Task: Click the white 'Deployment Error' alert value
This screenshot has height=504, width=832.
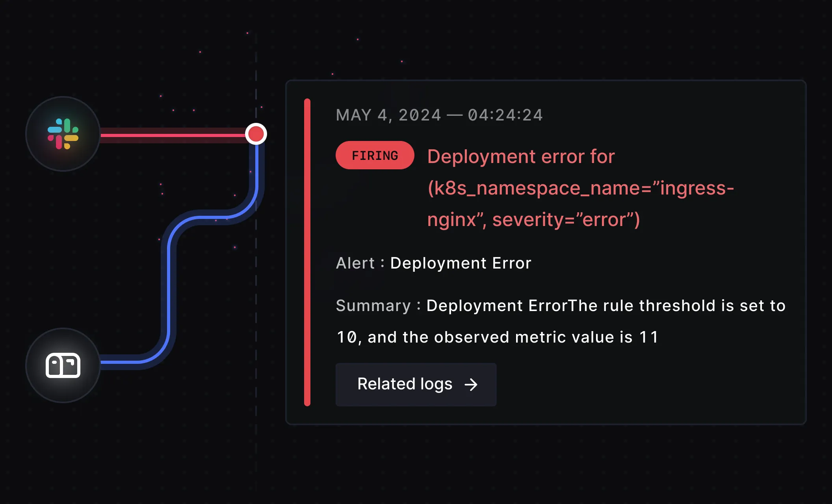Action: 461,263
